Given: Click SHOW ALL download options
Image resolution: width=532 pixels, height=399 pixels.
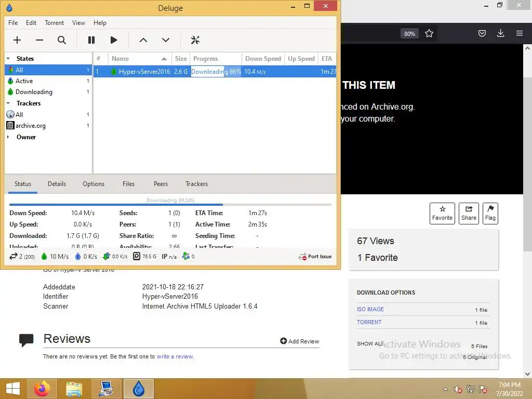Looking at the screenshot, I should pyautogui.click(x=370, y=344).
